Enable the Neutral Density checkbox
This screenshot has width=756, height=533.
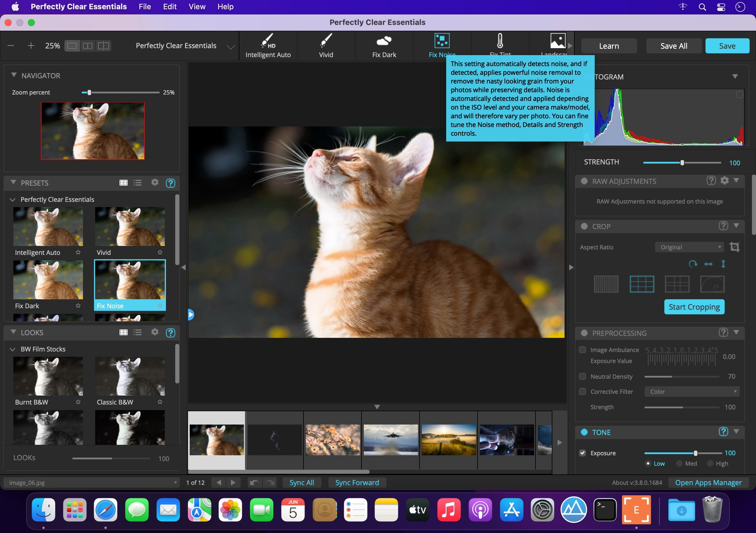pyautogui.click(x=583, y=376)
